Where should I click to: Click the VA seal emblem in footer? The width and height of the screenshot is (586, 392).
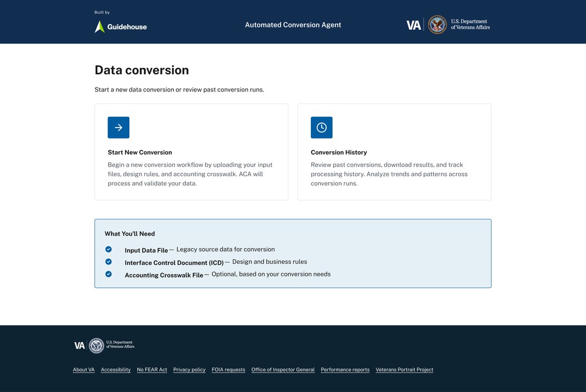tap(97, 345)
